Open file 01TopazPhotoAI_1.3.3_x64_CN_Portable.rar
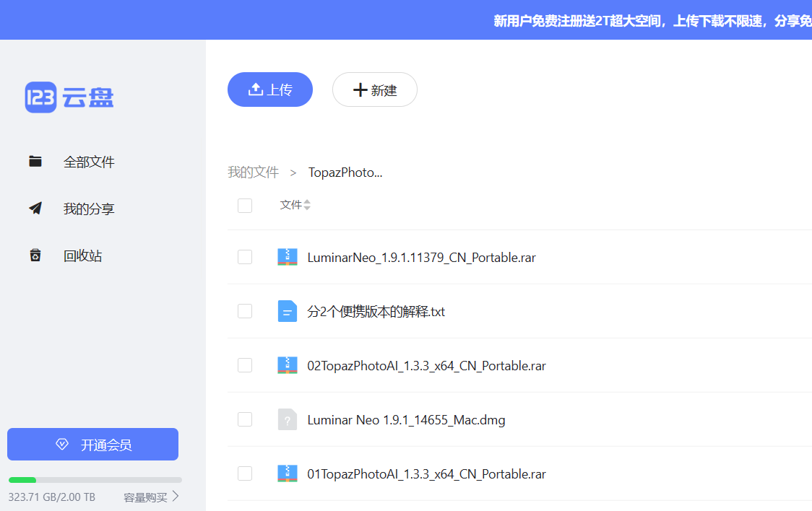The width and height of the screenshot is (812, 511). click(x=427, y=473)
